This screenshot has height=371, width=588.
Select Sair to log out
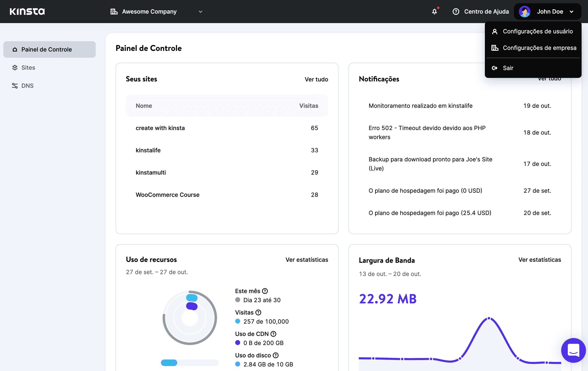click(x=508, y=68)
